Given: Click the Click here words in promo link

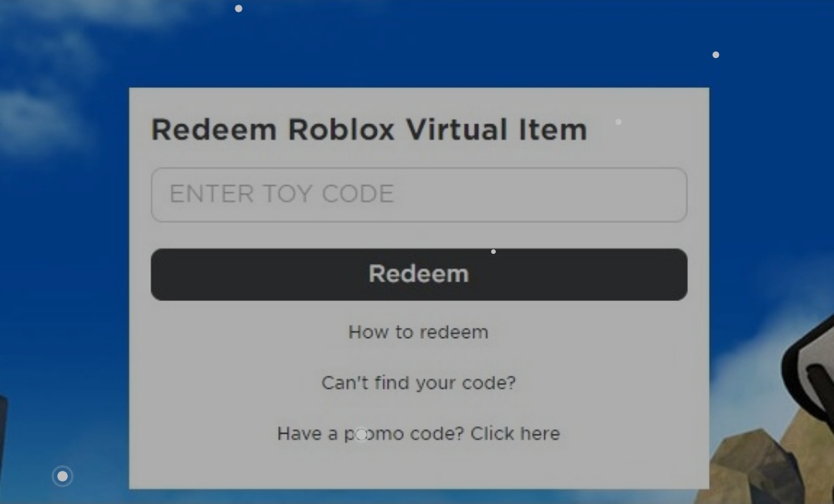Looking at the screenshot, I should (x=515, y=434).
